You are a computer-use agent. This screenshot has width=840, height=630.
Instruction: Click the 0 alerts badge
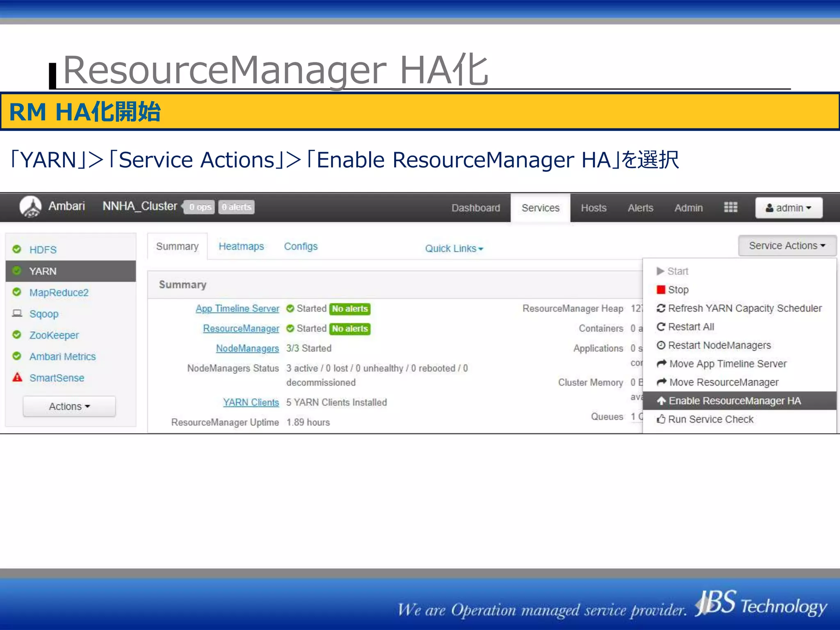[236, 207]
